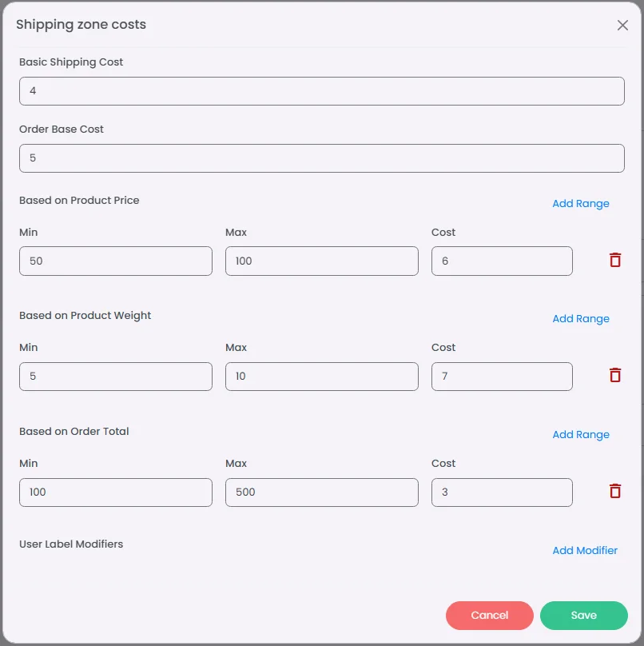This screenshot has height=646, width=644.
Task: Focus the Order Total Cost field
Action: click(502, 492)
